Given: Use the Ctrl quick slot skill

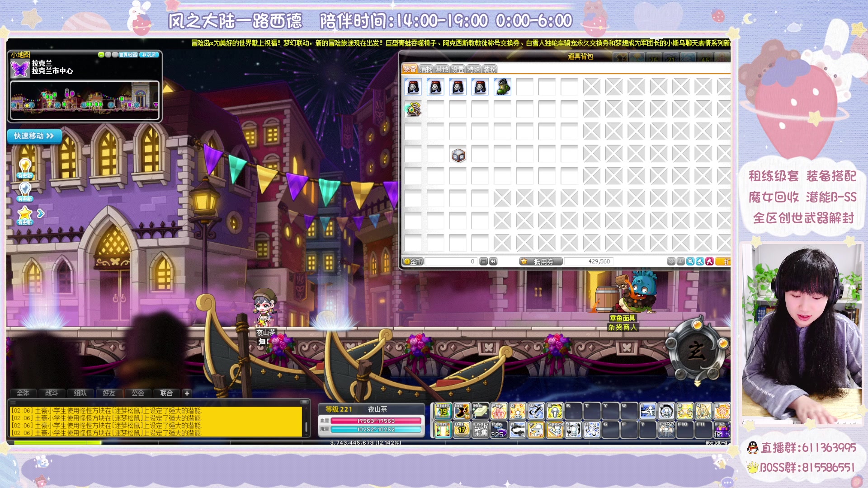Looking at the screenshot, I should pos(443,429).
